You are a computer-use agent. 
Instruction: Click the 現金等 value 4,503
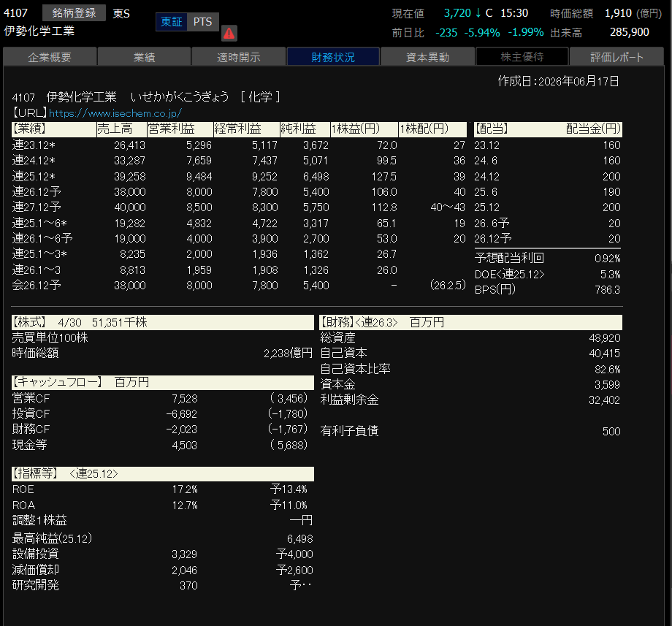[185, 446]
